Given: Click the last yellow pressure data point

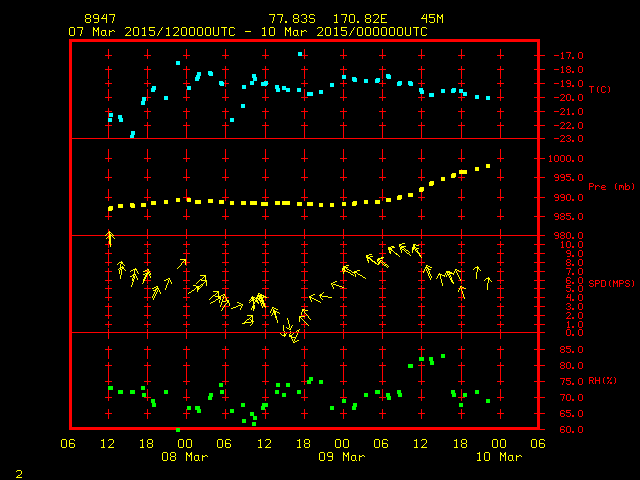Looking at the screenshot, I should coord(488,166).
